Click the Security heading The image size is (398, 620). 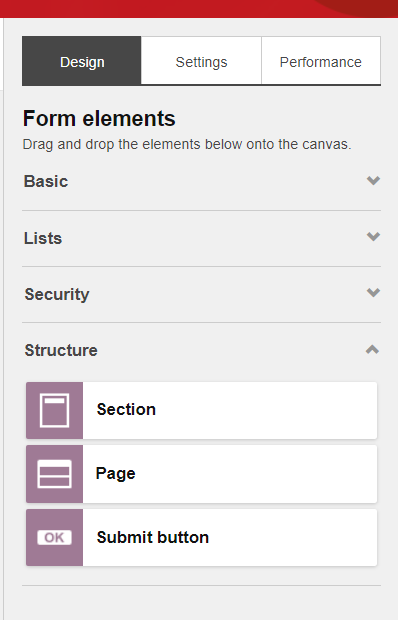(57, 294)
